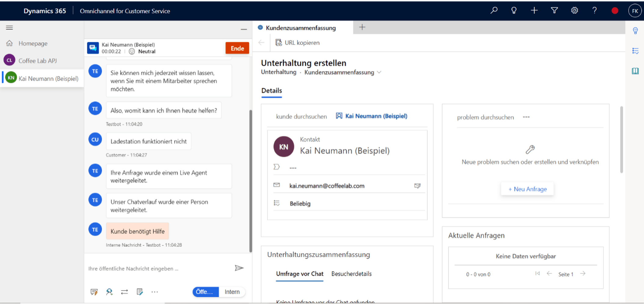Open more chat options ellipsis menu

click(155, 292)
